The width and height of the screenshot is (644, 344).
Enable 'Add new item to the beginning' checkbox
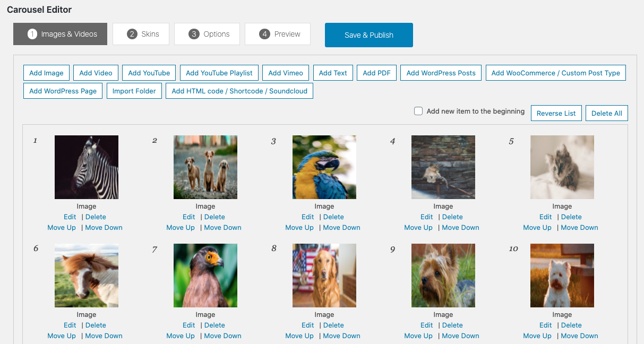(x=418, y=111)
